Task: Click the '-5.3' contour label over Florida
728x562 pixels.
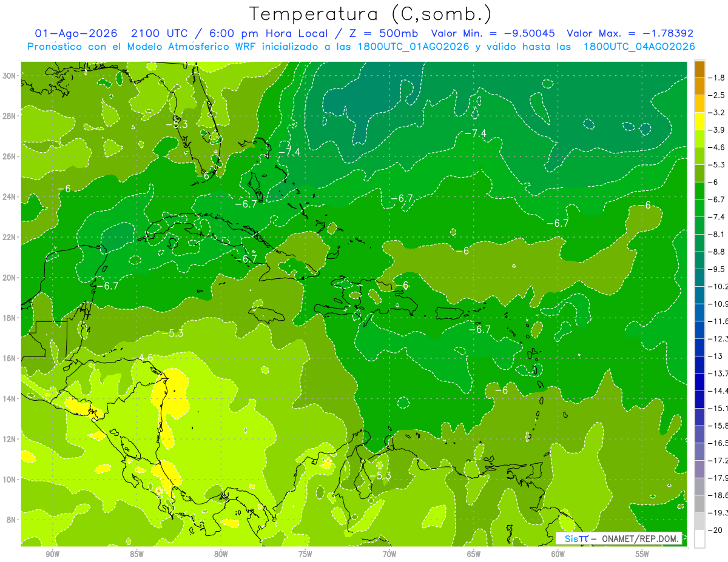Action: click(x=177, y=124)
